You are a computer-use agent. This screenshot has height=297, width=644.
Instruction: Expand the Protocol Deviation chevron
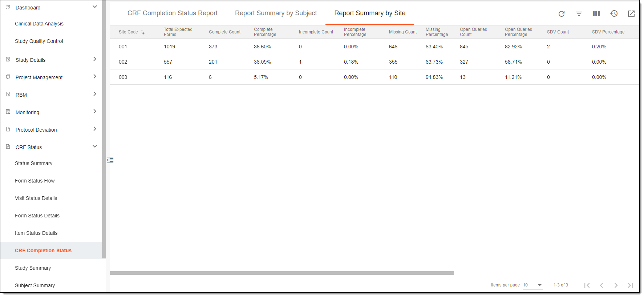(95, 129)
